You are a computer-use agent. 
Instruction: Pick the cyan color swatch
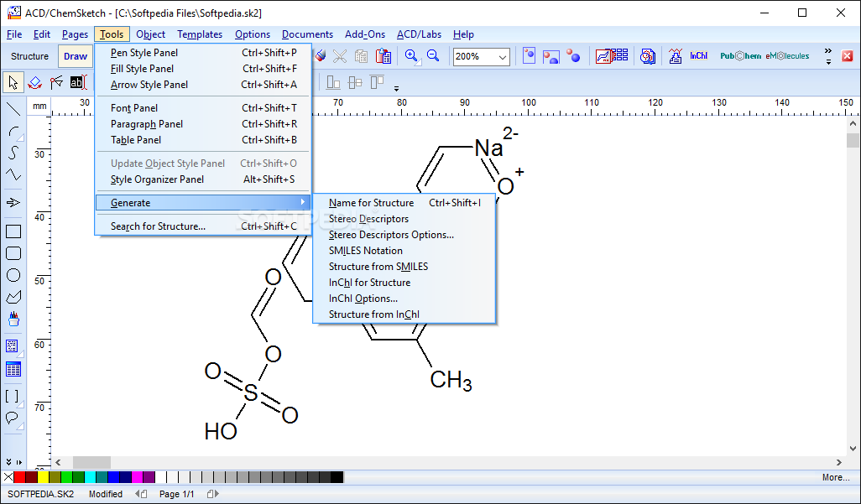click(x=90, y=477)
